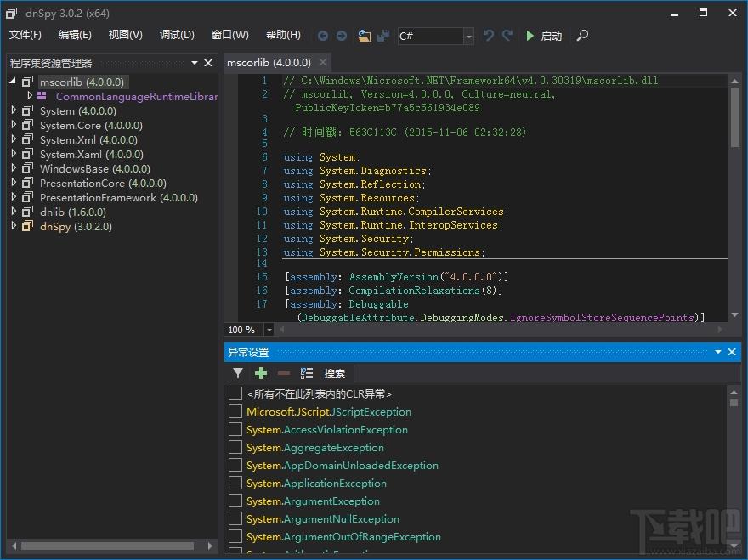Click the CommonLanguageRuntimeLibrary module icon
Viewport: 748px width, 560px height.
[x=42, y=96]
